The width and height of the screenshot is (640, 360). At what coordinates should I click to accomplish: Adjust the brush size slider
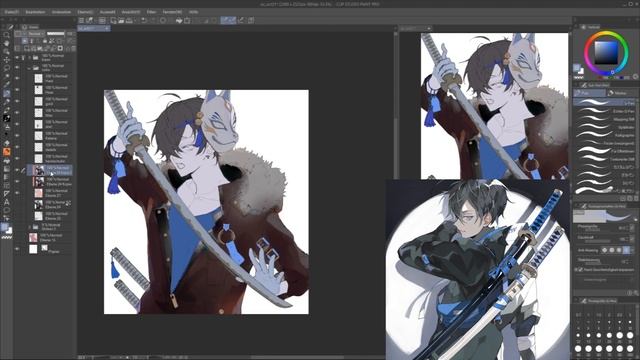tap(599, 229)
